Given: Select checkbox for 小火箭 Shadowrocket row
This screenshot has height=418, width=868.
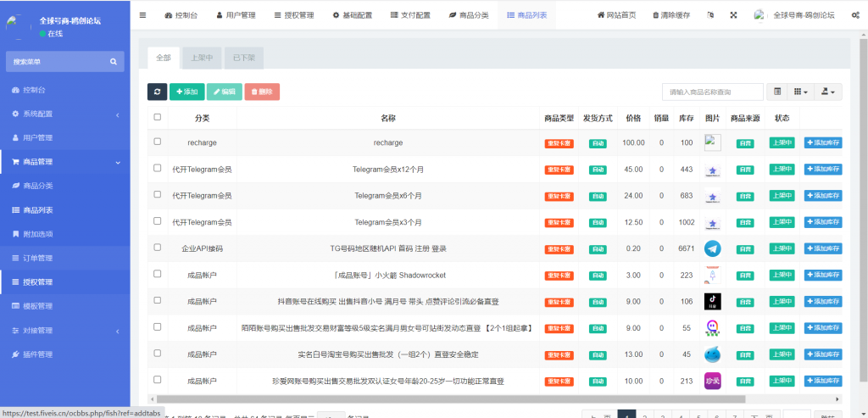Looking at the screenshot, I should pyautogui.click(x=157, y=274).
